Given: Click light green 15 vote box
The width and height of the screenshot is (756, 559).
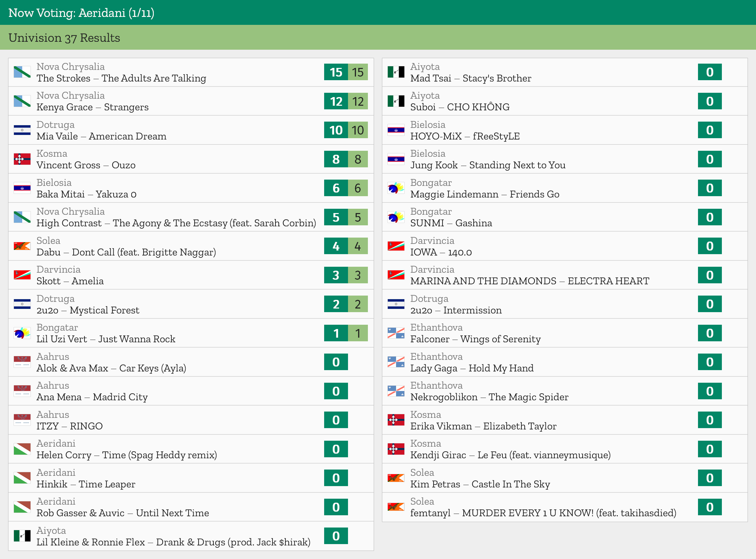Looking at the screenshot, I should point(358,72).
